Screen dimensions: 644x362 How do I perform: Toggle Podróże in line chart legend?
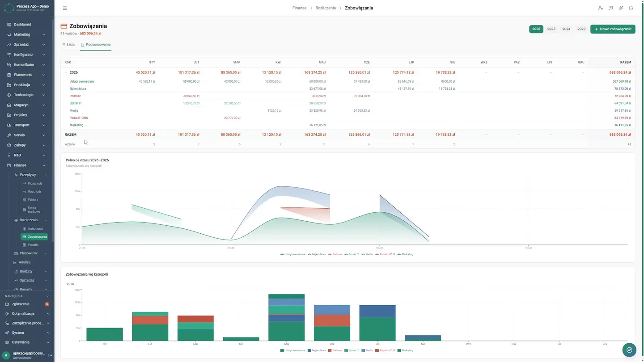[x=335, y=254]
